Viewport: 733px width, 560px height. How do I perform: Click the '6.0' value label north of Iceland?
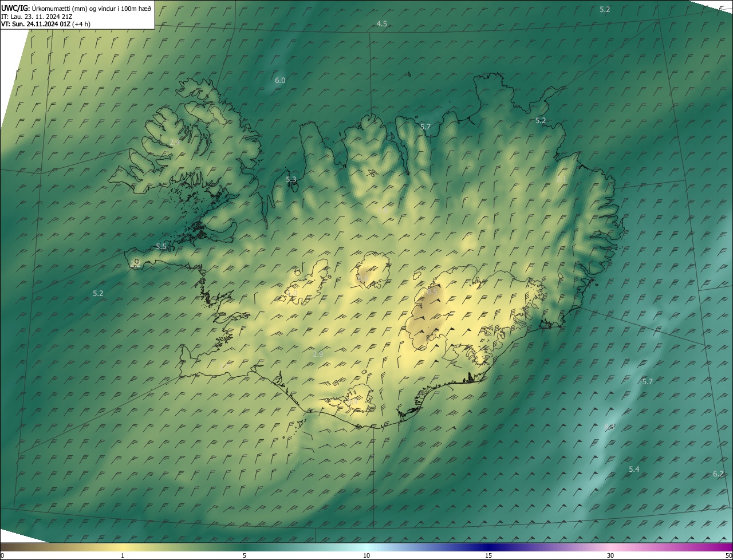(x=279, y=81)
